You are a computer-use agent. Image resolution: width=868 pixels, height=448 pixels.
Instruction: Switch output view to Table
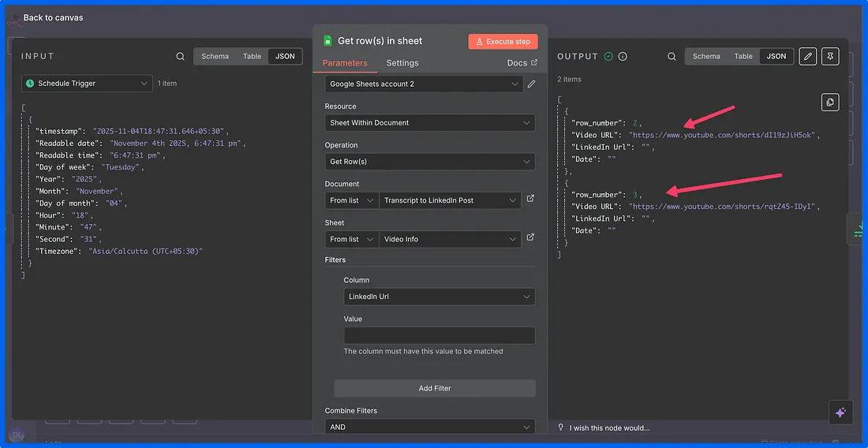(743, 57)
